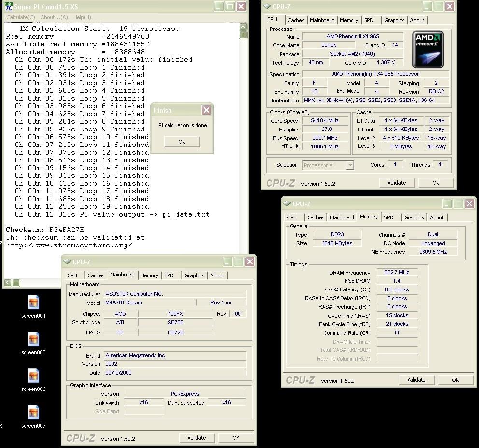Open the Calculate(C) menu in Super PI
The width and height of the screenshot is (479, 448).
(21, 17)
